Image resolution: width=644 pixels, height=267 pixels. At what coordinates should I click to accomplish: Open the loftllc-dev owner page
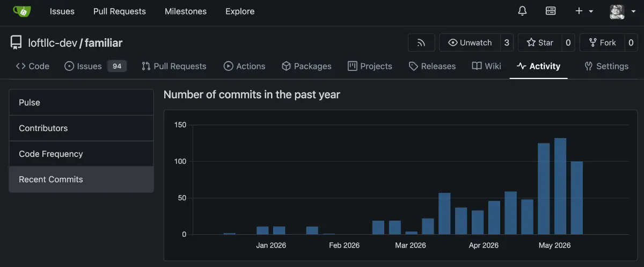pyautogui.click(x=53, y=43)
